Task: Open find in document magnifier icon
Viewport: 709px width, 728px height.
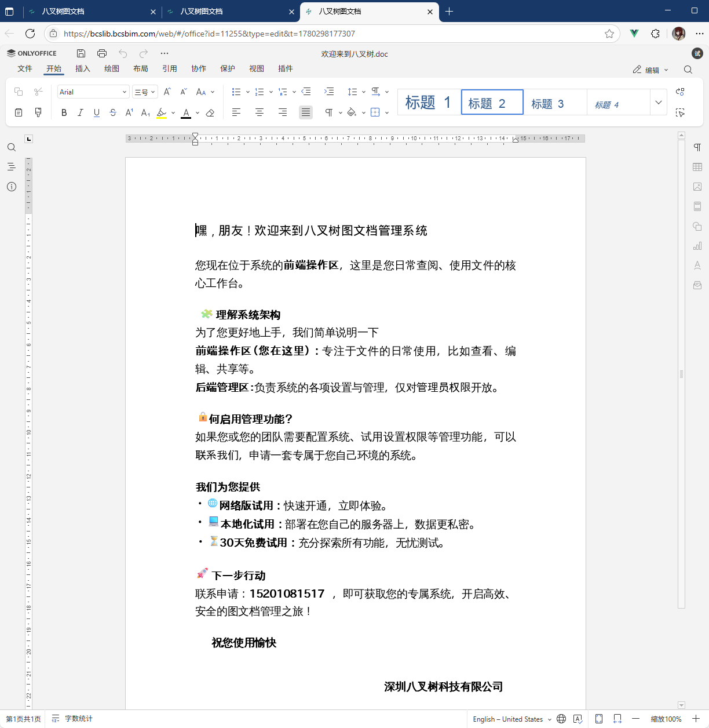Action: (688, 70)
